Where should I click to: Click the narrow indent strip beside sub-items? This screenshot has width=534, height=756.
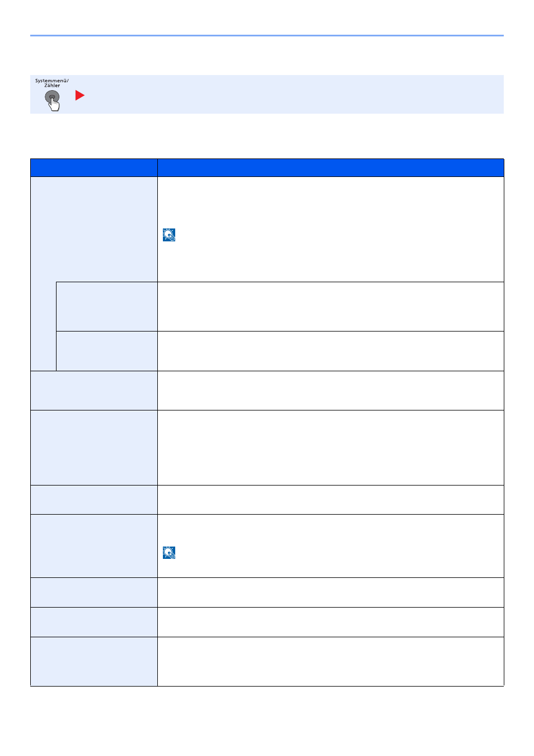coord(43,326)
